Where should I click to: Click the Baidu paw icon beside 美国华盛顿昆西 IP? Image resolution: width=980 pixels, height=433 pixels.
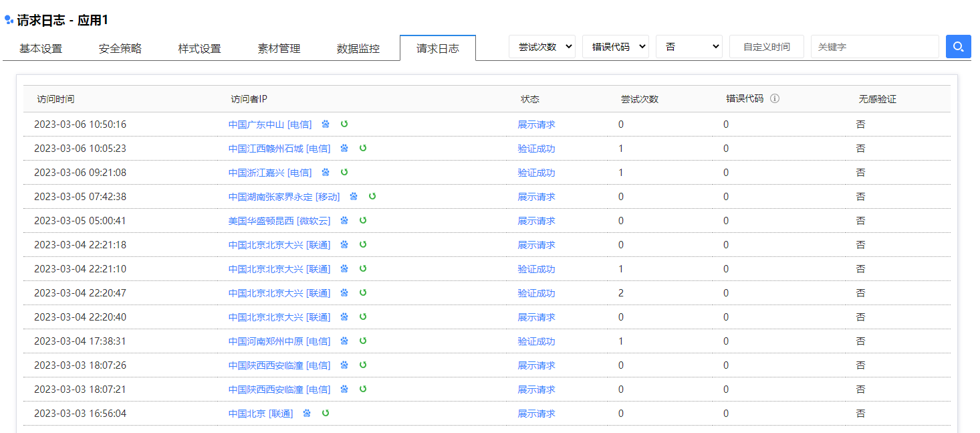click(x=344, y=220)
